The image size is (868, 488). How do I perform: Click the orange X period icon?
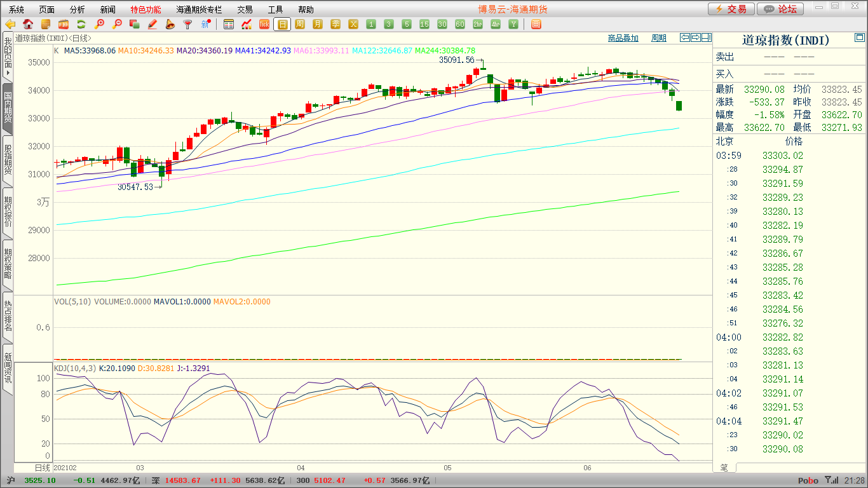pos(353,24)
